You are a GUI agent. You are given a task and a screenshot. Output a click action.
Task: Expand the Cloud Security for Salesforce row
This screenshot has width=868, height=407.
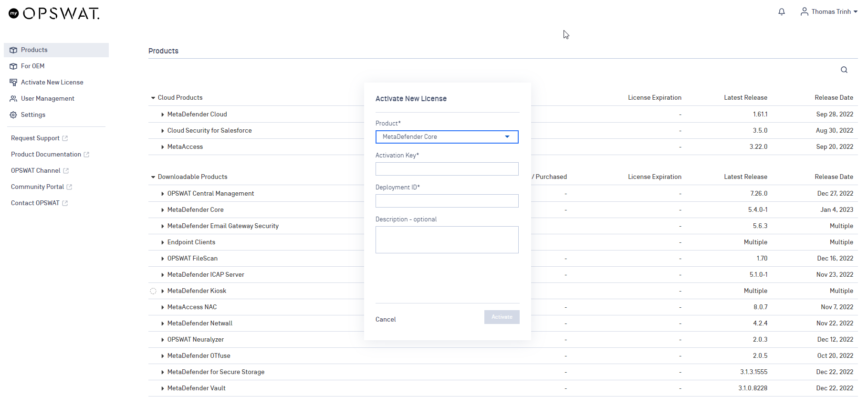tap(163, 131)
